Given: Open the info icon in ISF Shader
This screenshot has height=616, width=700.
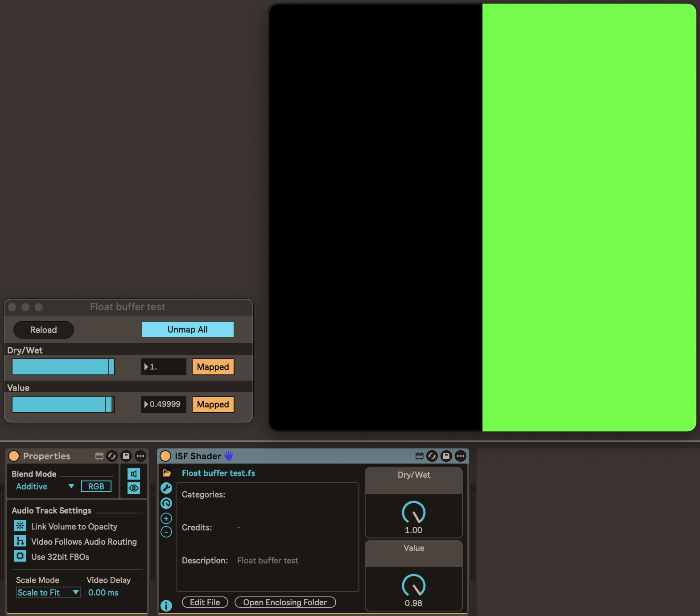Looking at the screenshot, I should (x=166, y=605).
